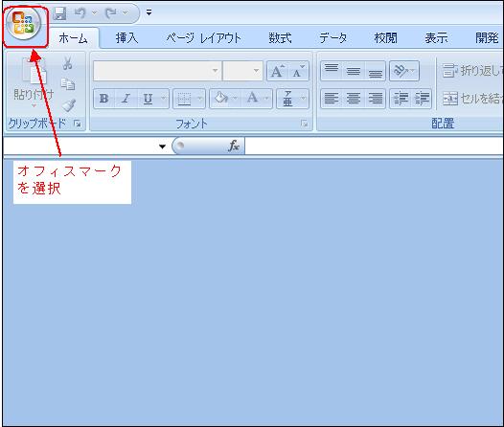Open the fill color bucket picker
This screenshot has height=427, width=504.
click(x=221, y=98)
